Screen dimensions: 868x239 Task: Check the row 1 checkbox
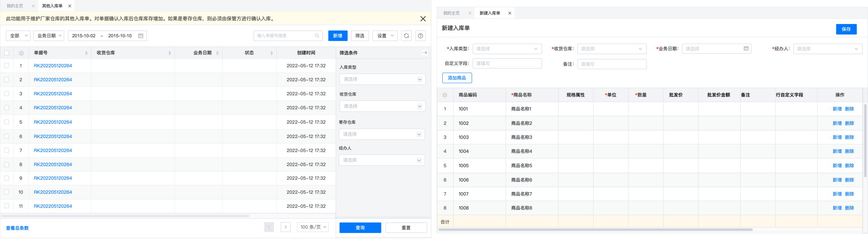coord(7,65)
